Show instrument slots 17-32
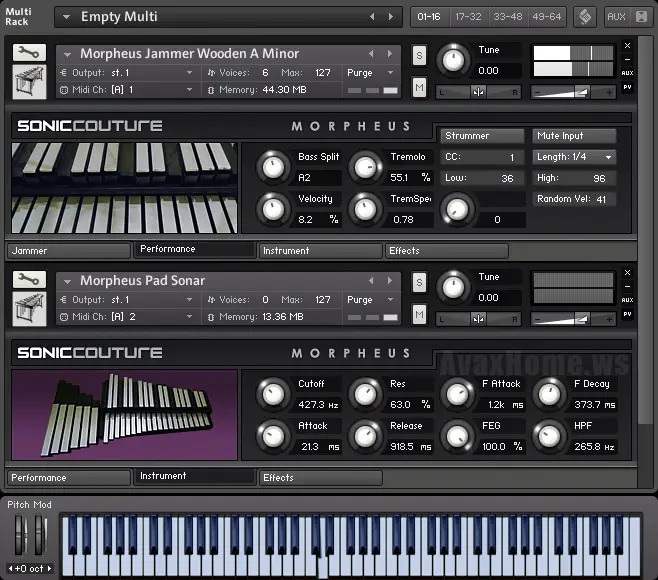Image resolution: width=658 pixels, height=580 pixels. pyautogui.click(x=468, y=17)
